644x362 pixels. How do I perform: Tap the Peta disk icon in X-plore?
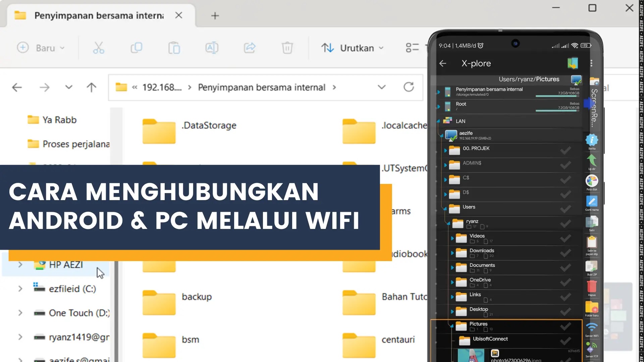[x=592, y=181]
